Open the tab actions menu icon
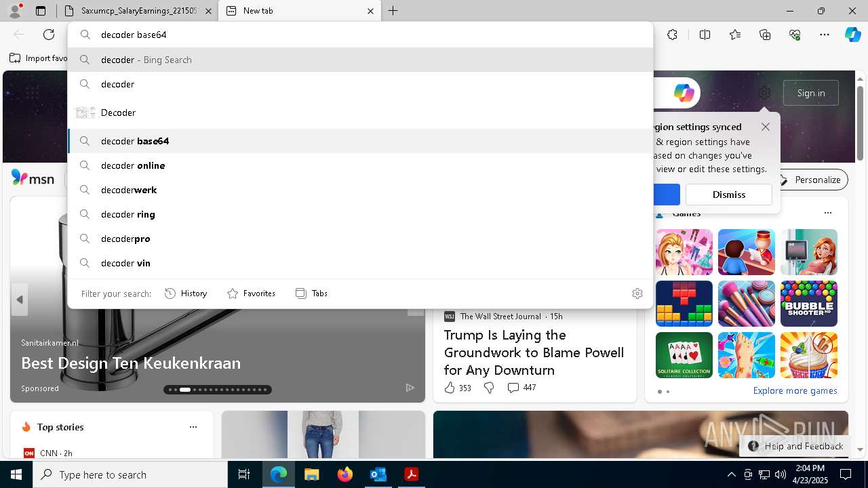The width and height of the screenshot is (868, 488). coord(41,11)
